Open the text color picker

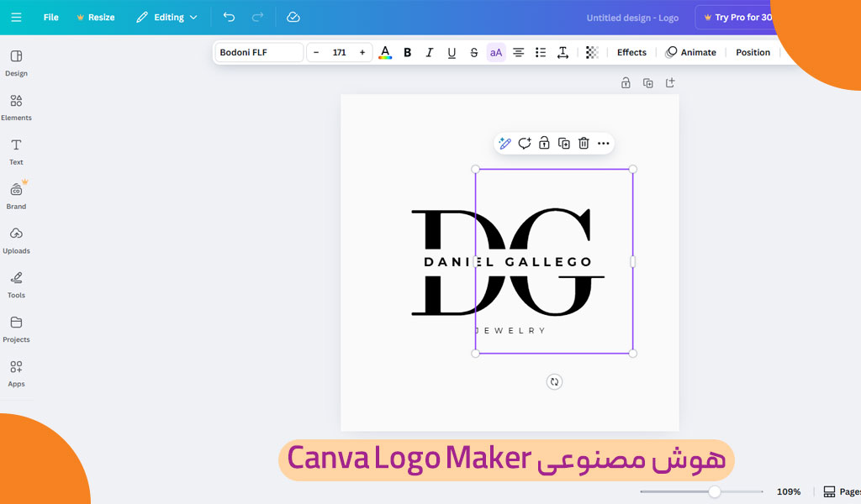tap(385, 52)
